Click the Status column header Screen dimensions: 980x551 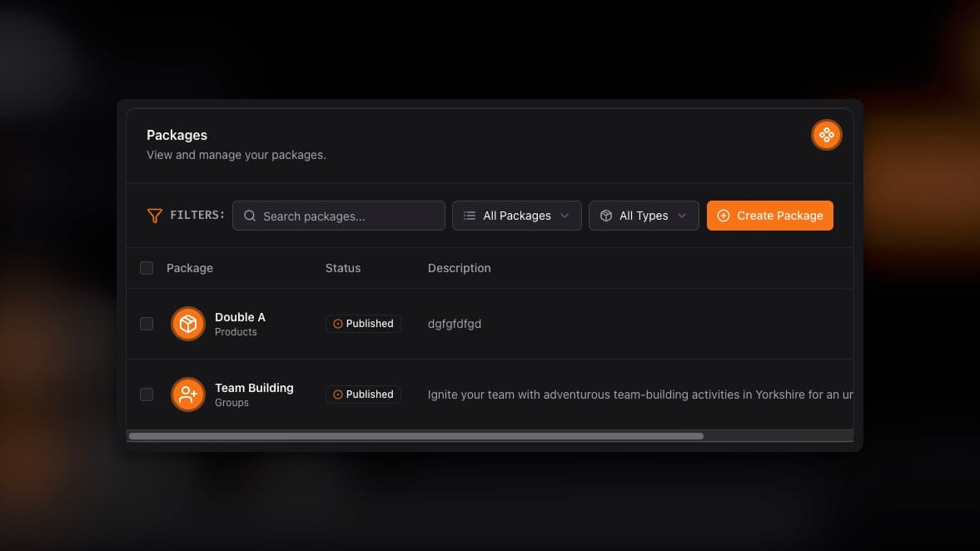(343, 268)
